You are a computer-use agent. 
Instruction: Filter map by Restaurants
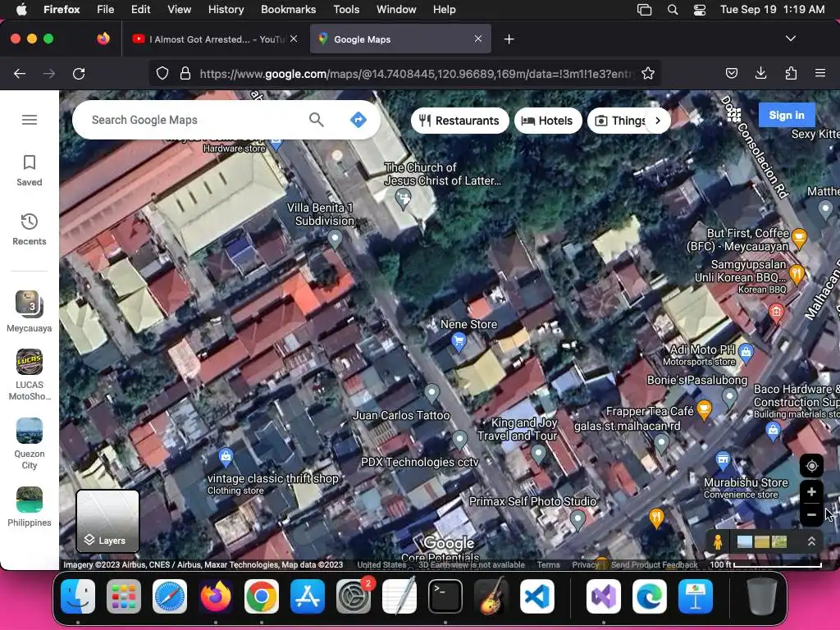459,121
